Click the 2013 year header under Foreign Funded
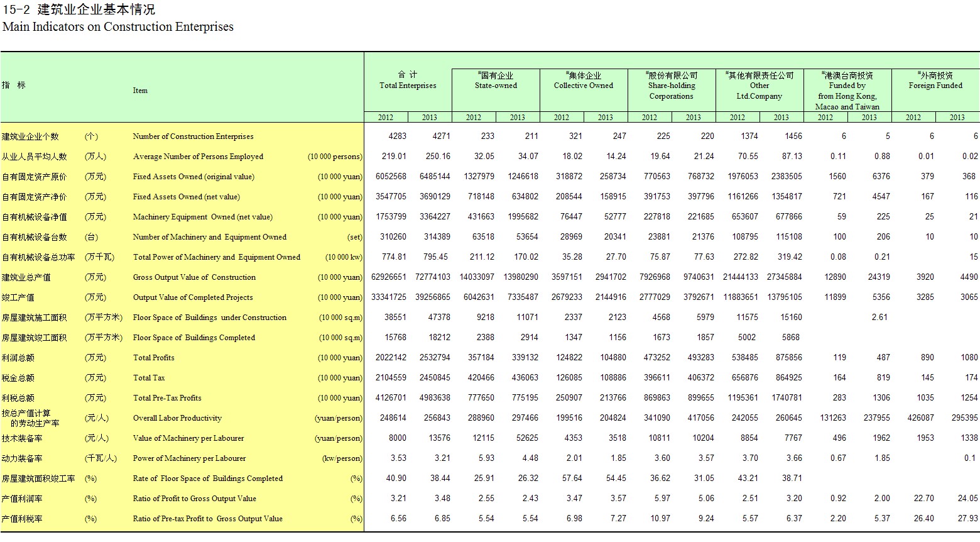980x542 pixels. [x=957, y=118]
